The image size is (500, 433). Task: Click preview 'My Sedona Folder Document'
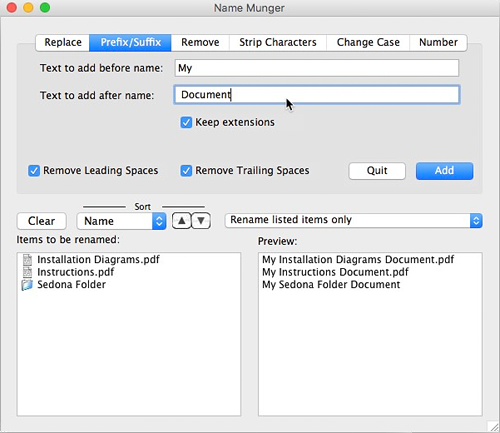[331, 285]
